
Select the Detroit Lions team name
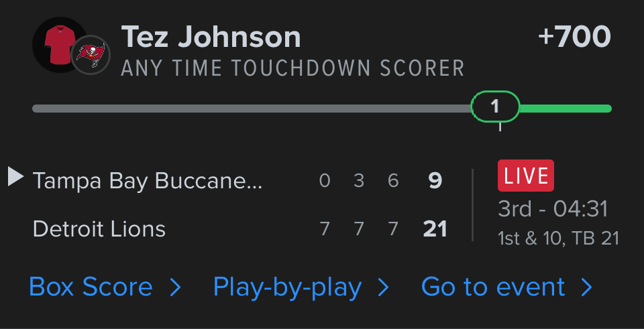(99, 229)
